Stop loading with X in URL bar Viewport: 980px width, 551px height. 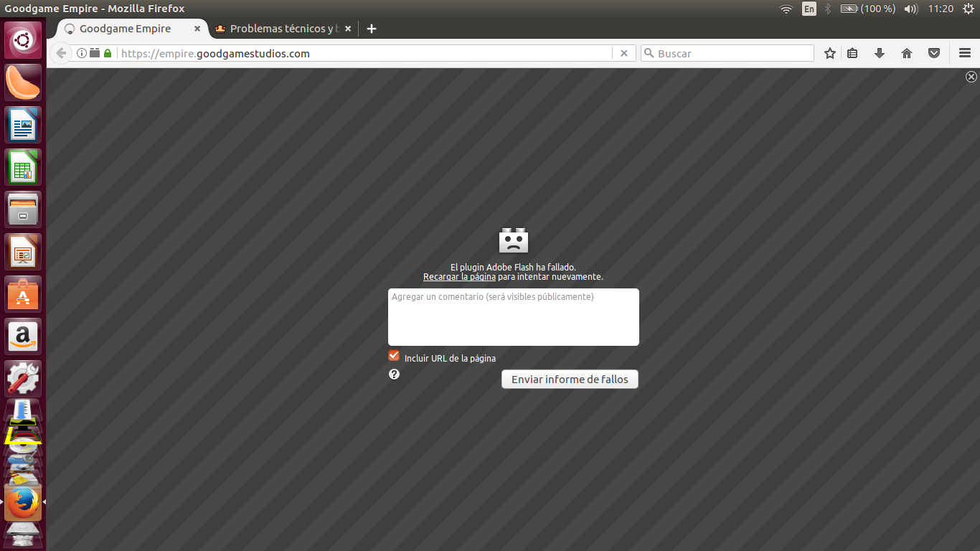(624, 53)
